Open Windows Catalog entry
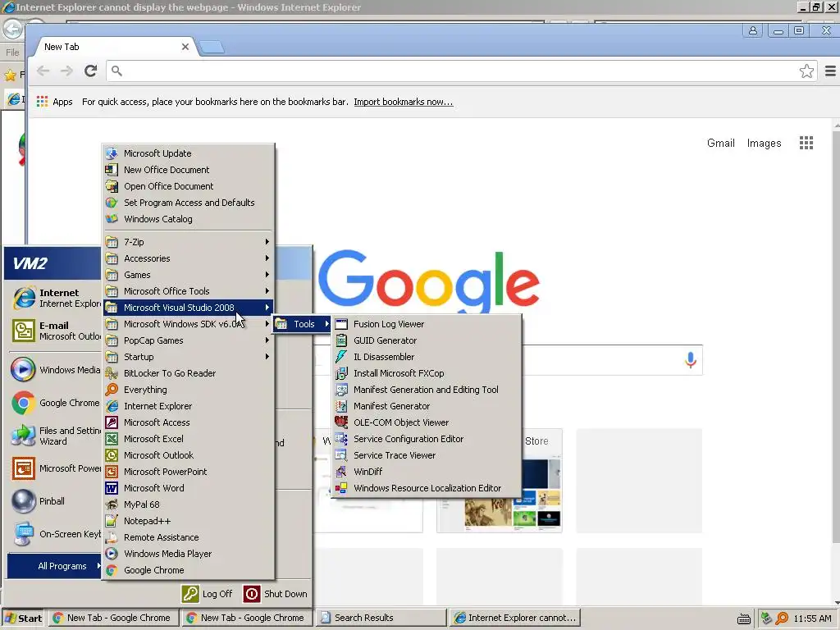This screenshot has height=630, width=840. [189, 219]
